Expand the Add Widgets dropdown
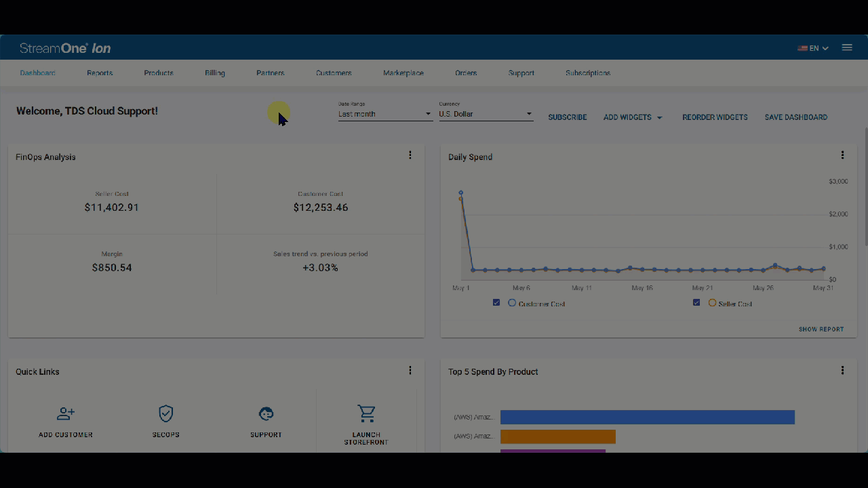Viewport: 868px width, 488px height. tap(633, 117)
